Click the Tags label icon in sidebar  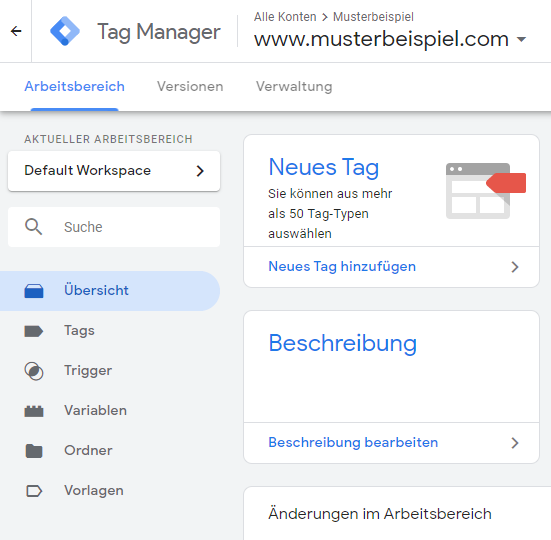coord(34,331)
